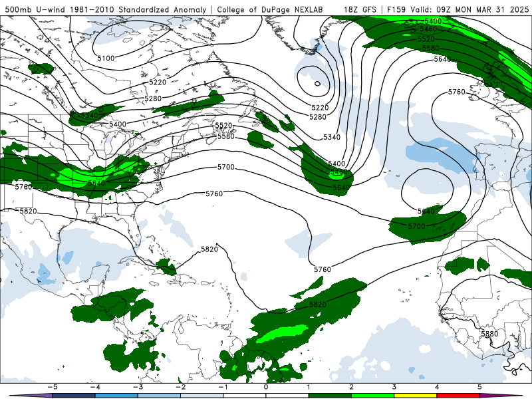The height and width of the screenshot is (399, 532).
Task: Click the light blue -3 to -2 colorbar segment
Action: click(159, 396)
